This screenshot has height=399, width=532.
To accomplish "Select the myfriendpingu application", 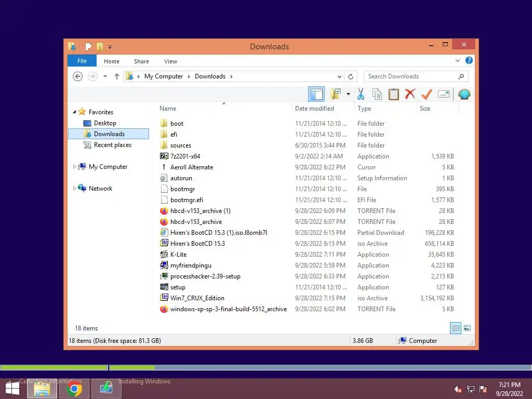I will pos(191,265).
